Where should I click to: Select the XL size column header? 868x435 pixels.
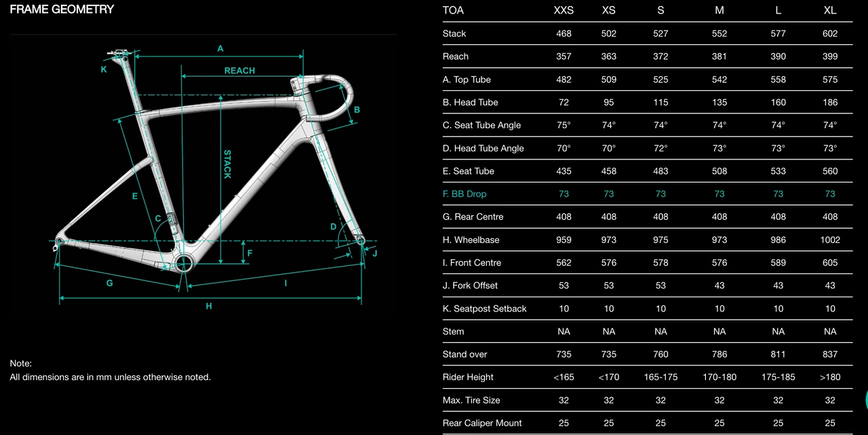[x=830, y=11]
